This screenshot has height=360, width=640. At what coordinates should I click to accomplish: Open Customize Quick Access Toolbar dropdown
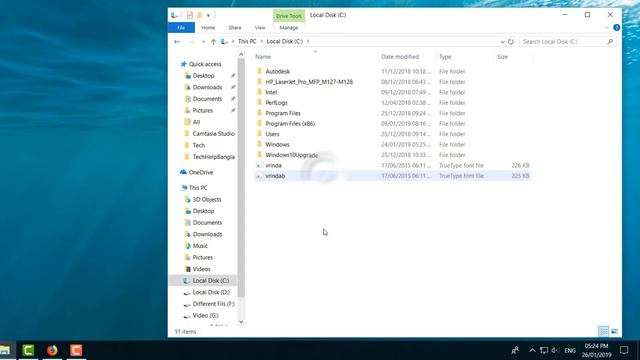(208, 16)
